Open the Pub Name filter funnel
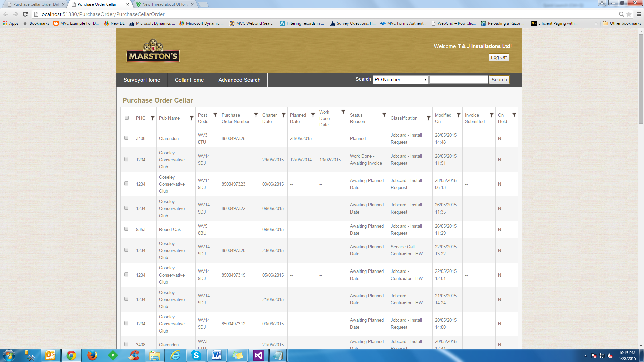Viewport: 644px width, 362px height. click(192, 118)
